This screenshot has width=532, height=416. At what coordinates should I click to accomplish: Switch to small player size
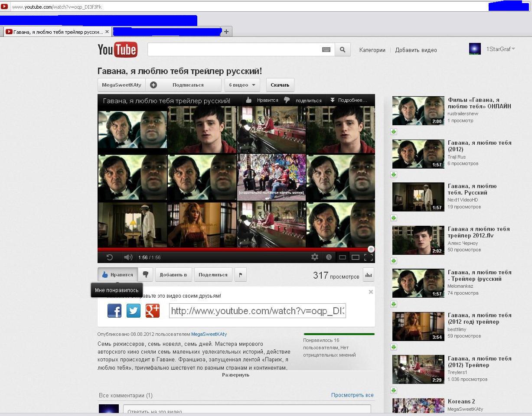point(342,257)
